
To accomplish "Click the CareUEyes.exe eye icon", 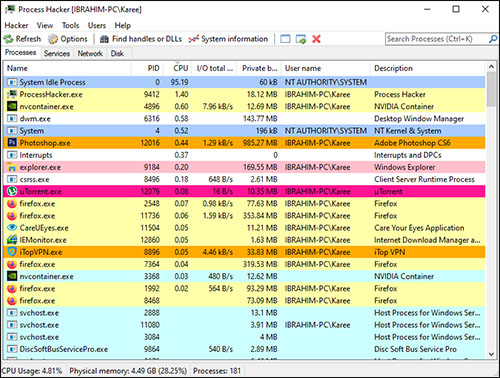I will (x=12, y=228).
